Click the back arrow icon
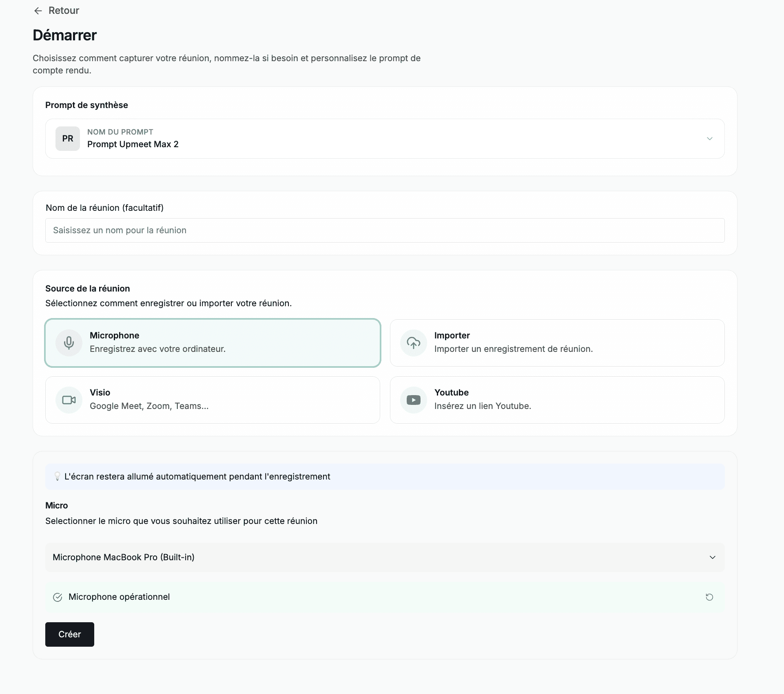 38,11
